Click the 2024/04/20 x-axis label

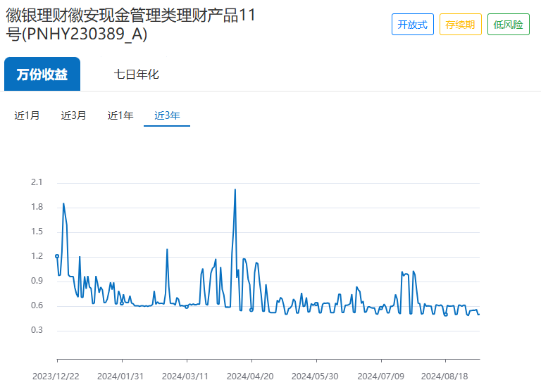(250, 376)
